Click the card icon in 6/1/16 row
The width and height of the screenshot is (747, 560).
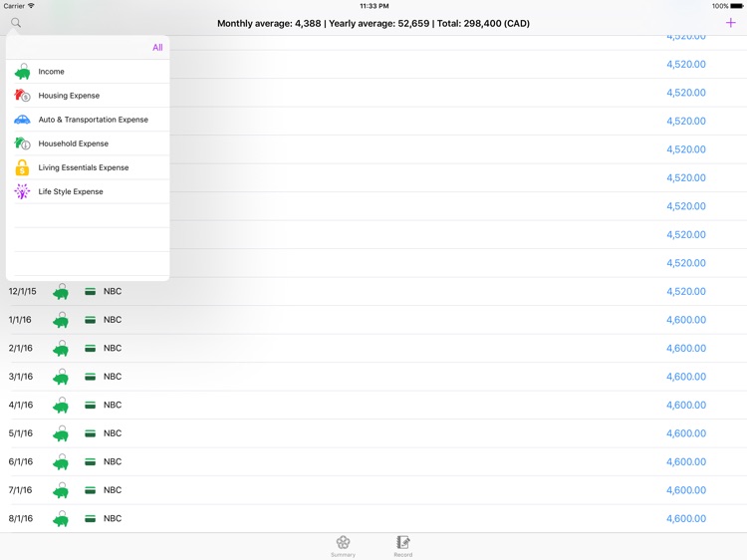(x=90, y=461)
